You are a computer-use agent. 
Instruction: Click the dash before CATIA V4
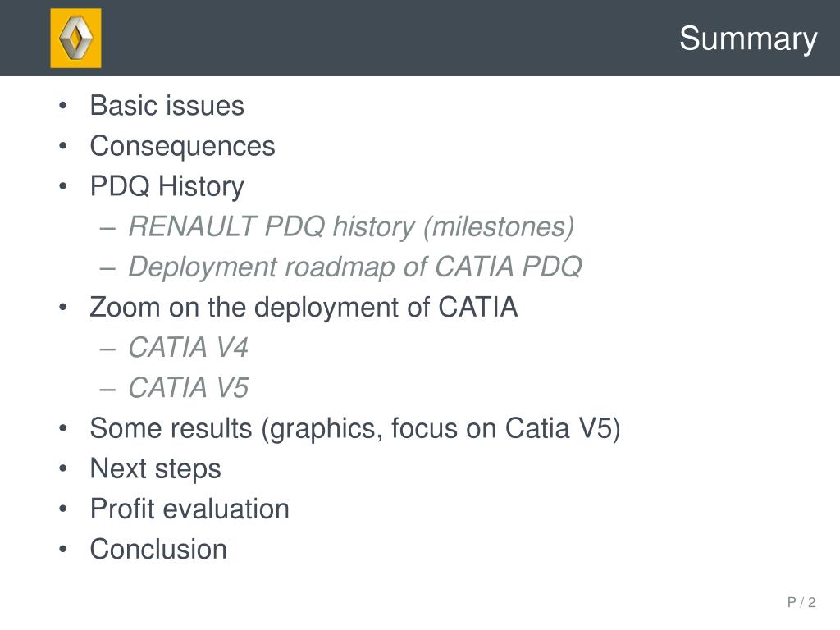pyautogui.click(x=107, y=349)
